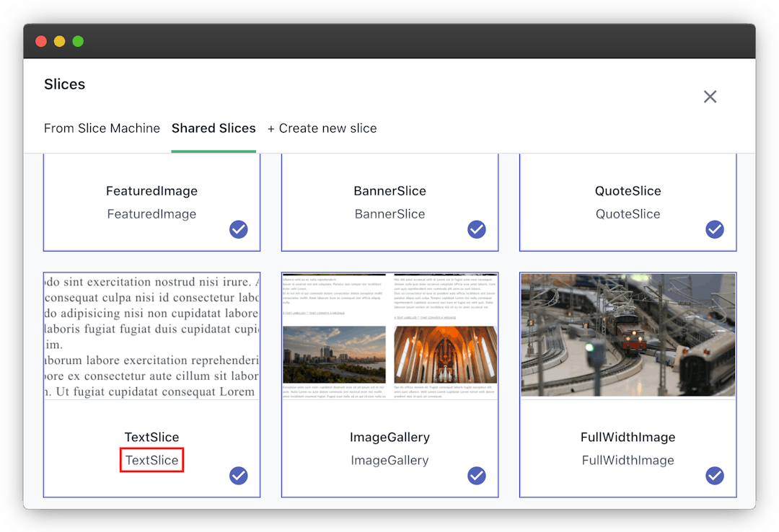Open the ImageGallery slice preview
779x532 pixels.
click(x=389, y=335)
